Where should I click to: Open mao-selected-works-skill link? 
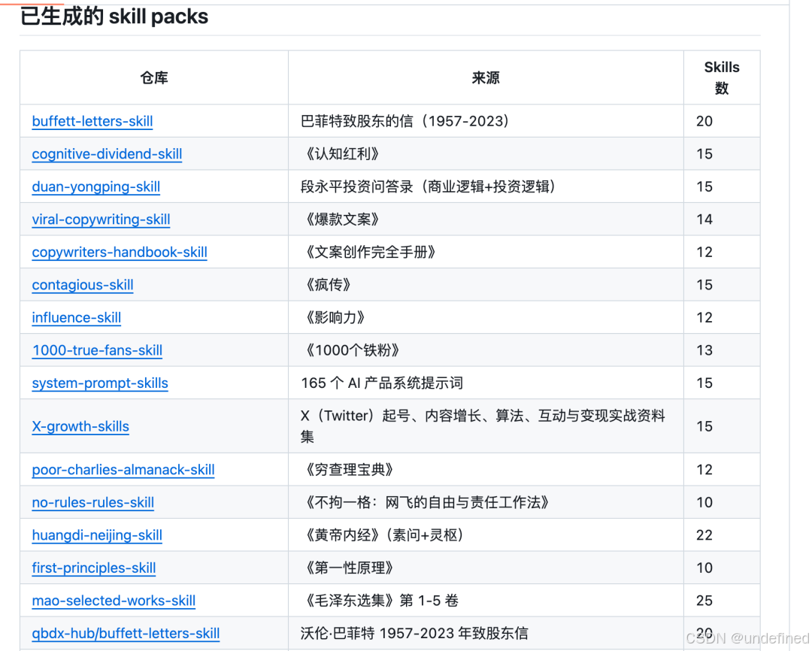(114, 600)
